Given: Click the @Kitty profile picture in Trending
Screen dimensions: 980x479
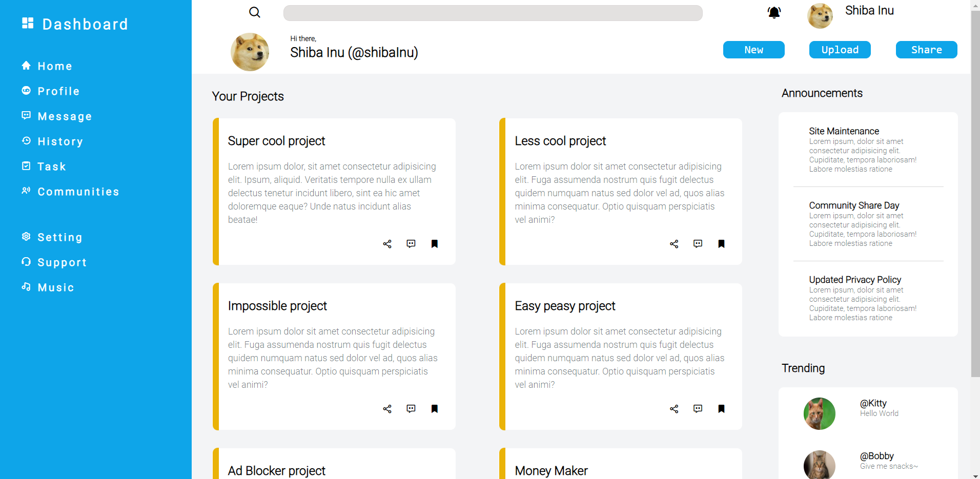Looking at the screenshot, I should [x=819, y=413].
